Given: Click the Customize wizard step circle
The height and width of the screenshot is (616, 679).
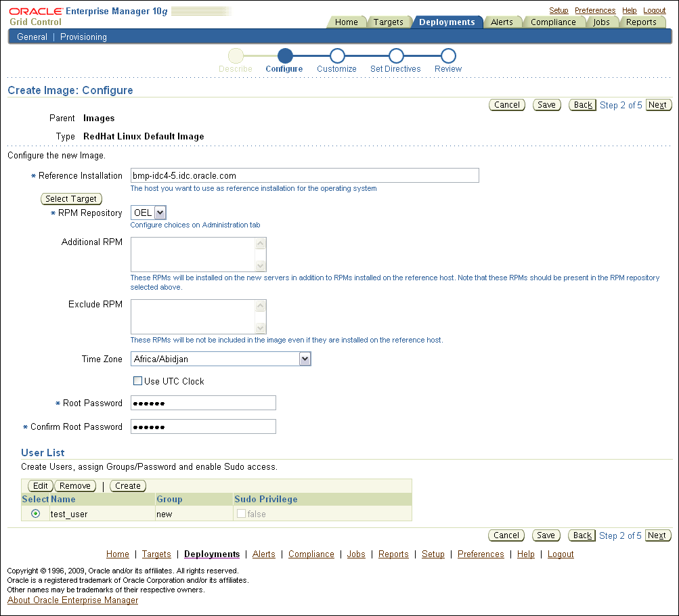Looking at the screenshot, I should pyautogui.click(x=336, y=57).
